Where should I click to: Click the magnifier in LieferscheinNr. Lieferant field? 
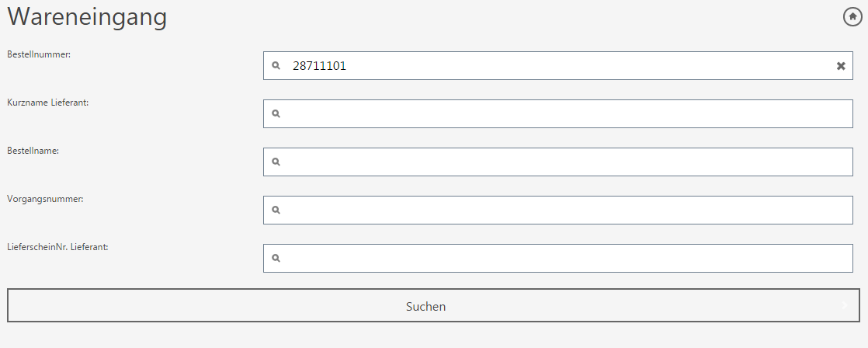coord(276,259)
